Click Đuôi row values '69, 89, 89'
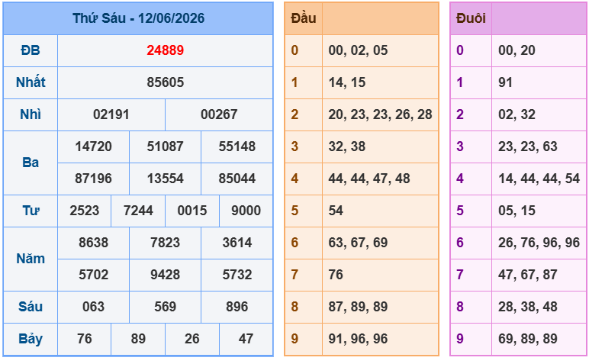The image size is (589, 364). [x=528, y=339]
